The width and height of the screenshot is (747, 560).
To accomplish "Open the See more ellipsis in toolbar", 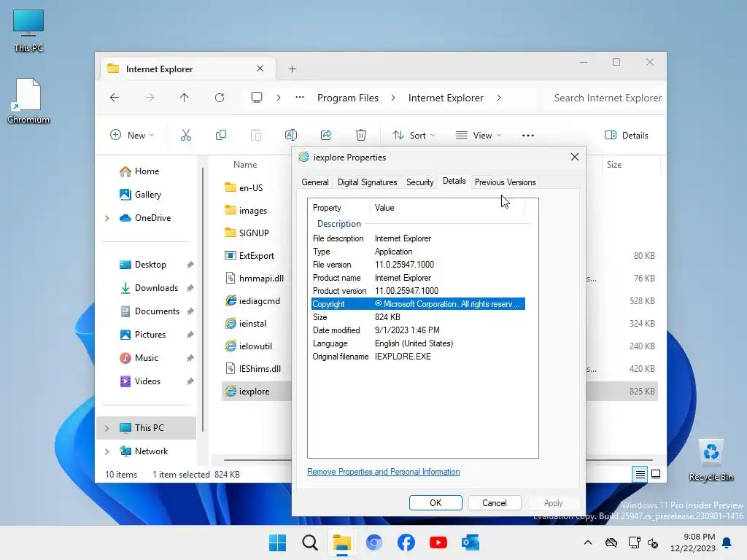I will coord(528,136).
